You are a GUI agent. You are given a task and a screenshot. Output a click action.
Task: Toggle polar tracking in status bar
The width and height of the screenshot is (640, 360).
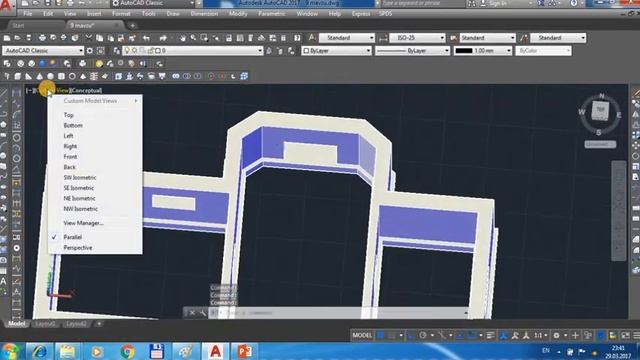[423, 336]
